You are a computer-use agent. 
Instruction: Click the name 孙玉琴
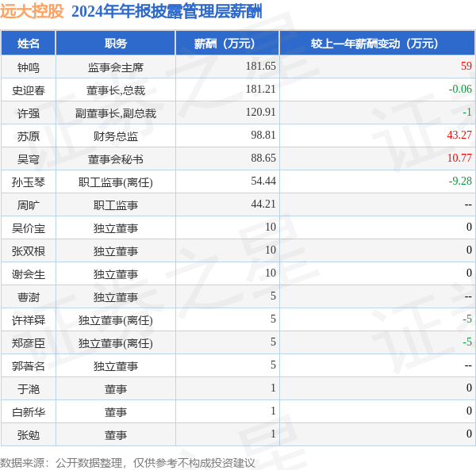coord(29,182)
